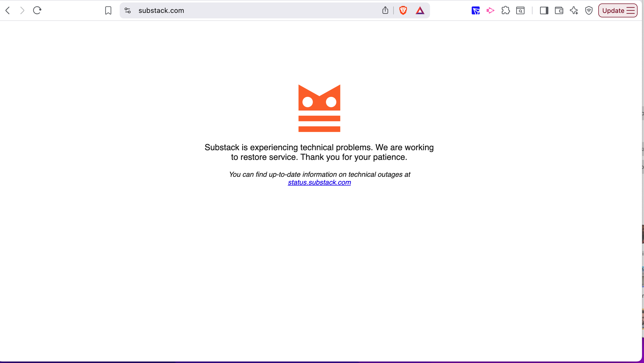The height and width of the screenshot is (363, 644).
Task: Open Brave Rewards triangle icon
Action: [x=420, y=10]
